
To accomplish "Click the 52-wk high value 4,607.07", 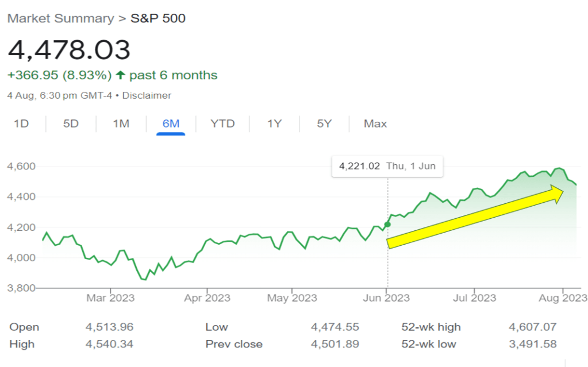I will click(x=532, y=327).
